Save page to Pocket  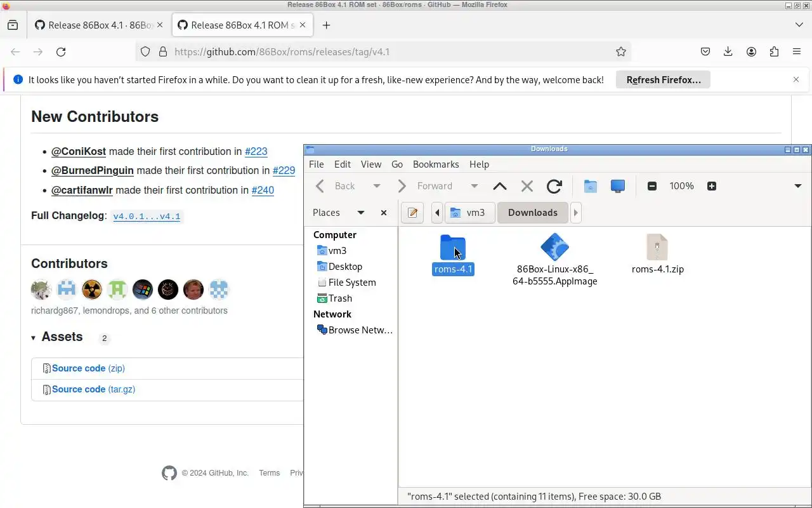click(x=705, y=52)
